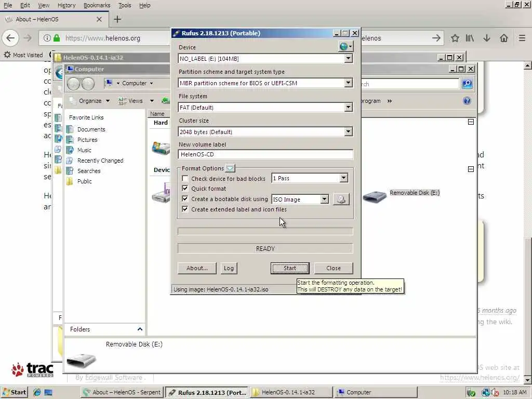
Task: Click the Start button in Rufus
Action: point(290,268)
